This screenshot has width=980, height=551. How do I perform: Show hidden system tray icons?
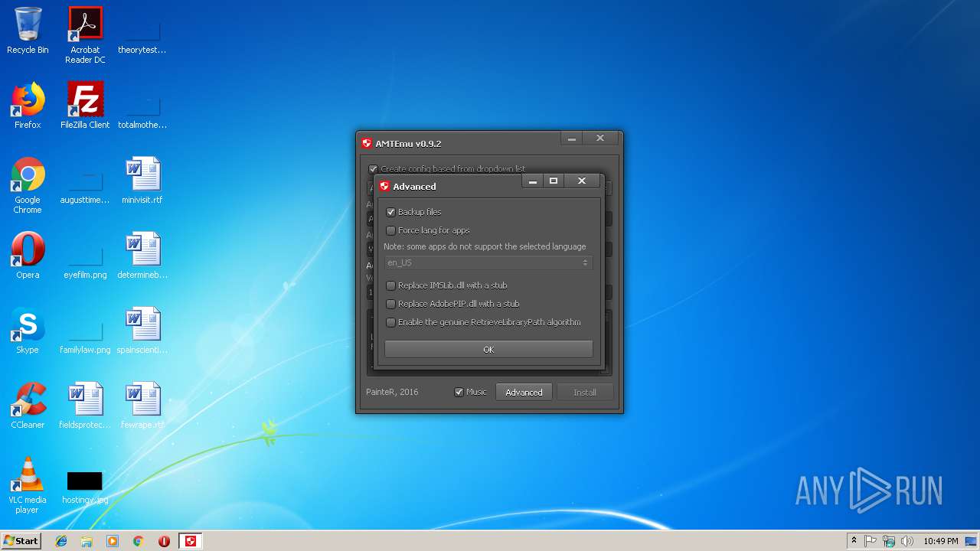pyautogui.click(x=854, y=541)
